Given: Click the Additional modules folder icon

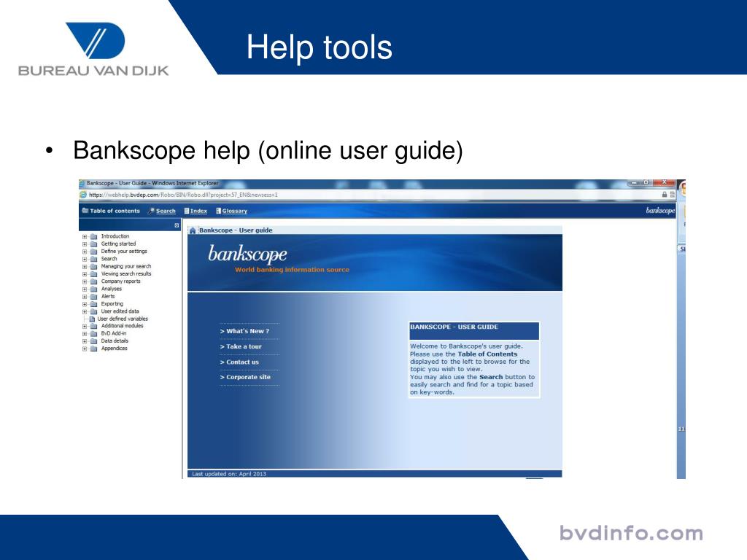Looking at the screenshot, I should (94, 326).
